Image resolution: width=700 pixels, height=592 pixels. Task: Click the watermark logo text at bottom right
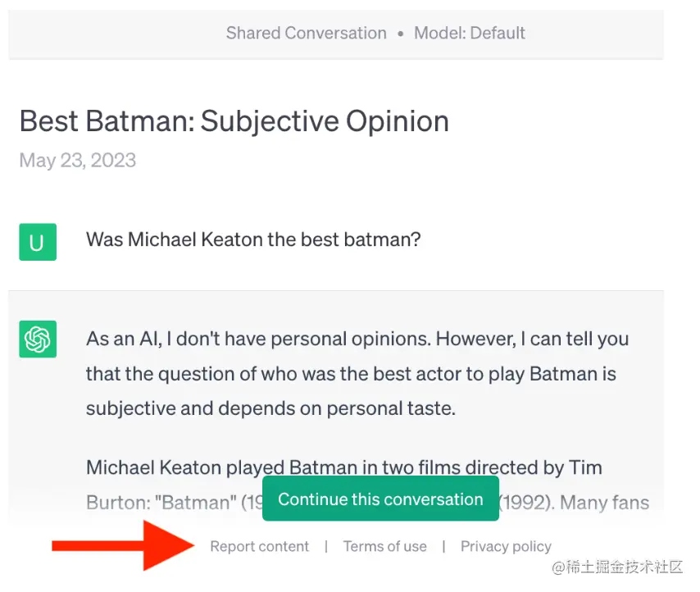pos(617,567)
